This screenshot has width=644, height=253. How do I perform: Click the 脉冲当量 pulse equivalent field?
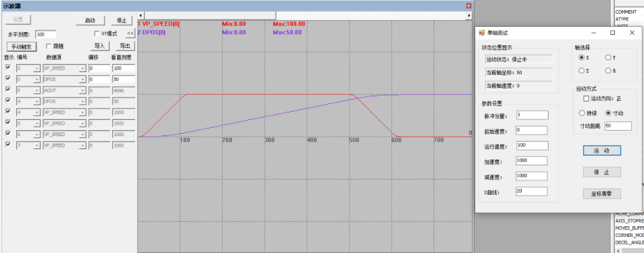coord(532,115)
